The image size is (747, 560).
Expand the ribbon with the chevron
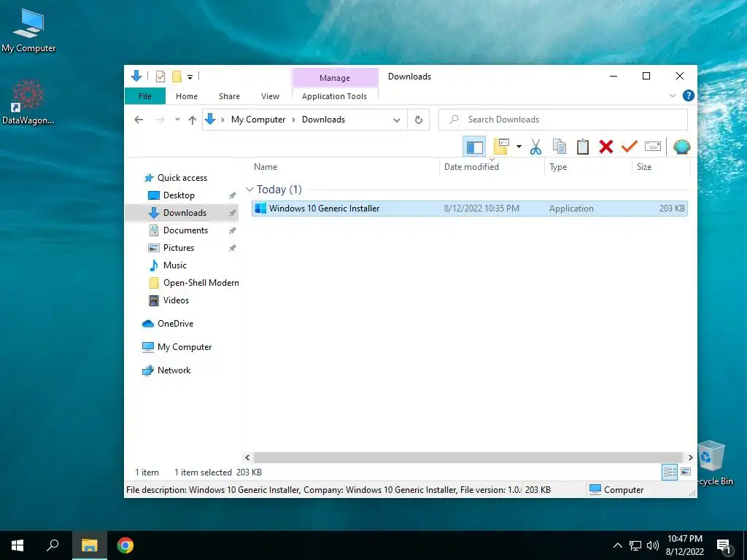click(673, 96)
